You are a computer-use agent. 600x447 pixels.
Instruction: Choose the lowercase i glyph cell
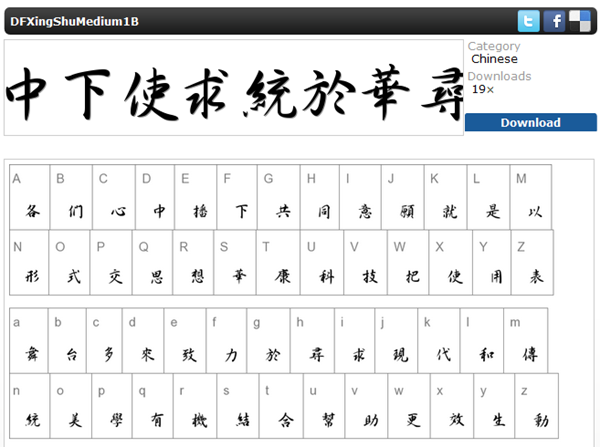click(x=355, y=341)
